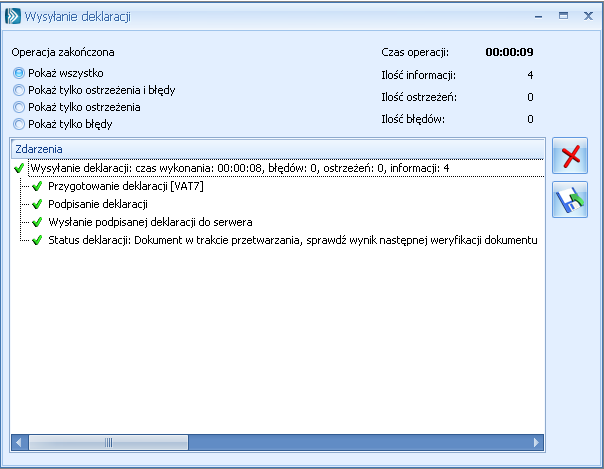Image resolution: width=604 pixels, height=469 pixels.
Task: Click the 'Ilość informacji:' label
Action: pyautogui.click(x=419, y=75)
